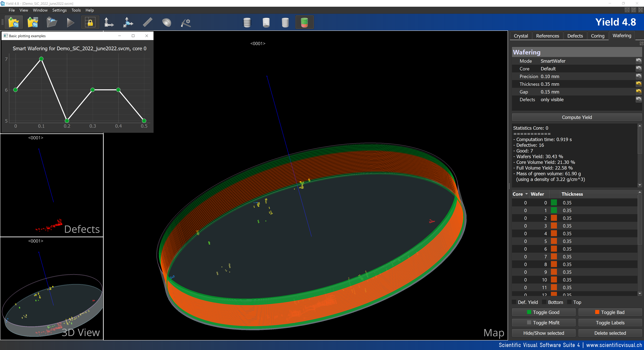Enable the Top checkbox
The height and width of the screenshot is (350, 644).
click(570, 302)
